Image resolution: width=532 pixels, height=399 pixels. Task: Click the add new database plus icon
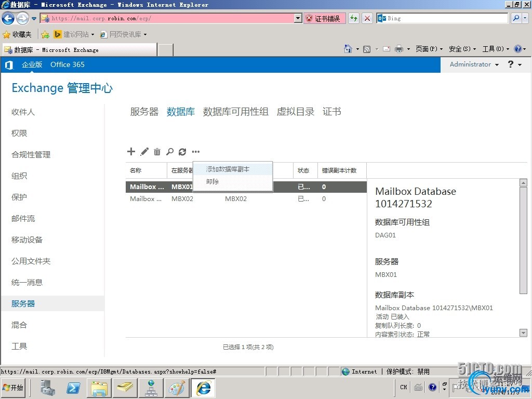tap(131, 151)
